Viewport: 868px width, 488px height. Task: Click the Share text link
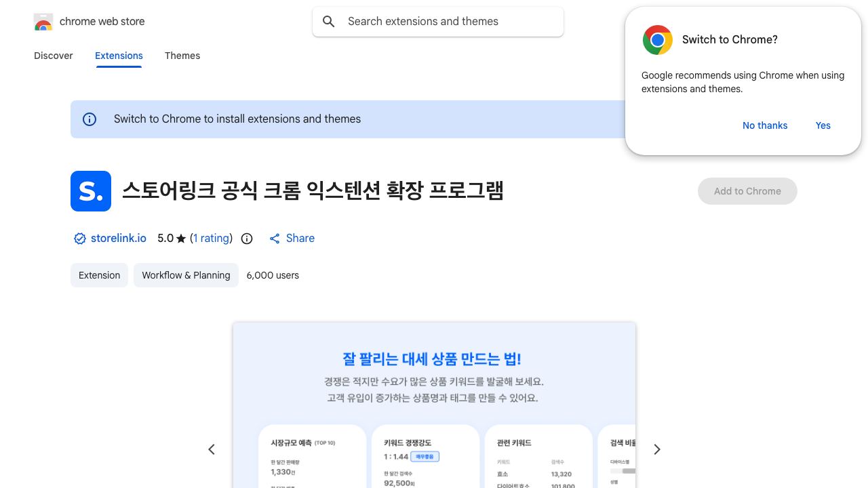[300, 239]
